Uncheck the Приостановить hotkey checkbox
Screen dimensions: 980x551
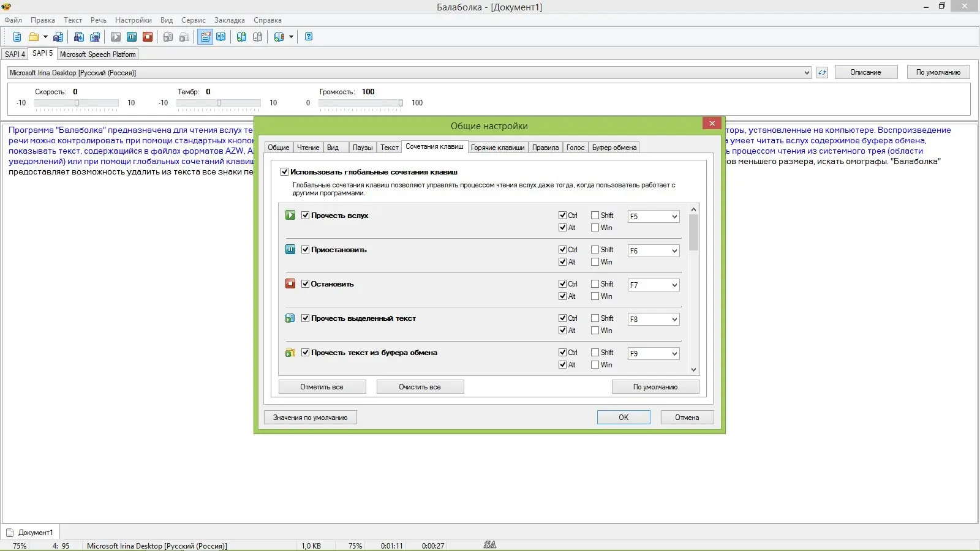305,250
